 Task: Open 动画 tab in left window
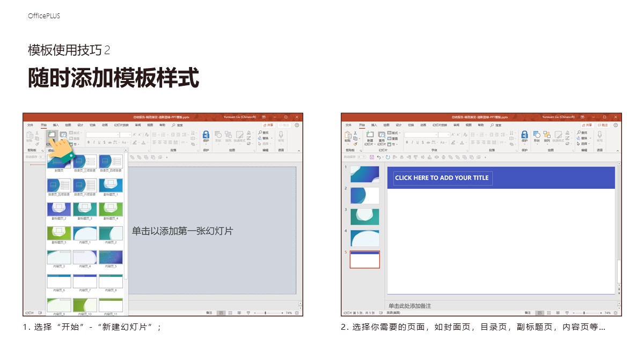(105, 125)
